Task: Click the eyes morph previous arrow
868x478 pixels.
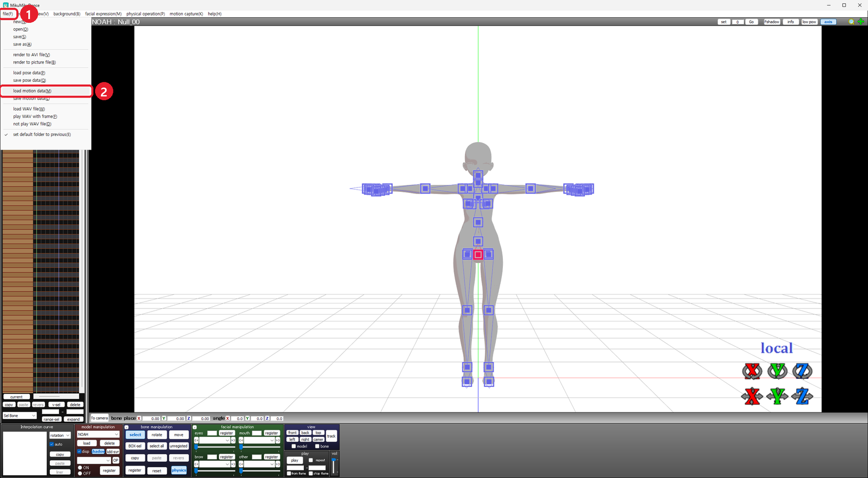Action: (x=196, y=440)
